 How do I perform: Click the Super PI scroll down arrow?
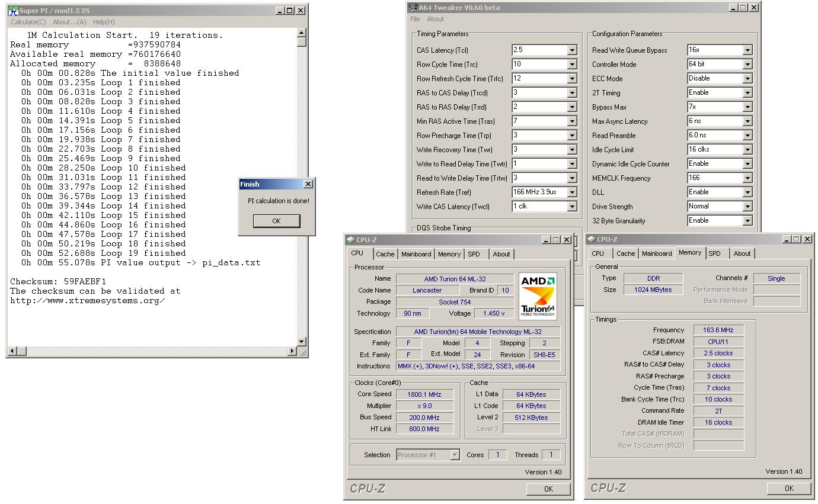(301, 341)
